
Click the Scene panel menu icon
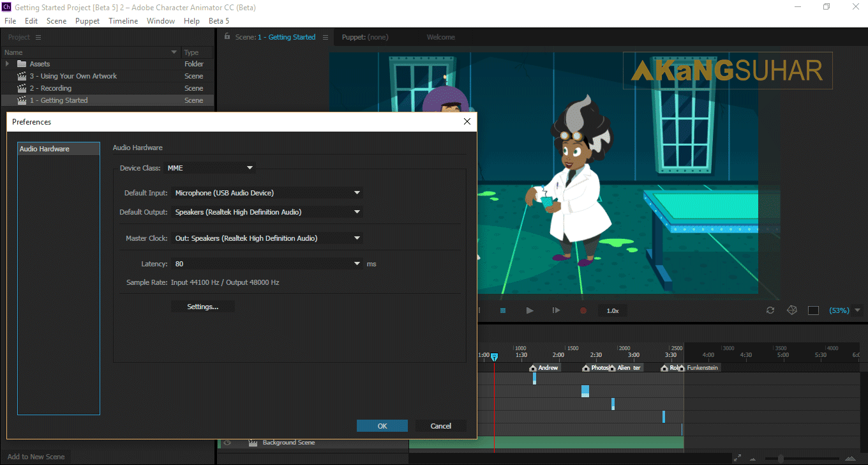coord(325,37)
